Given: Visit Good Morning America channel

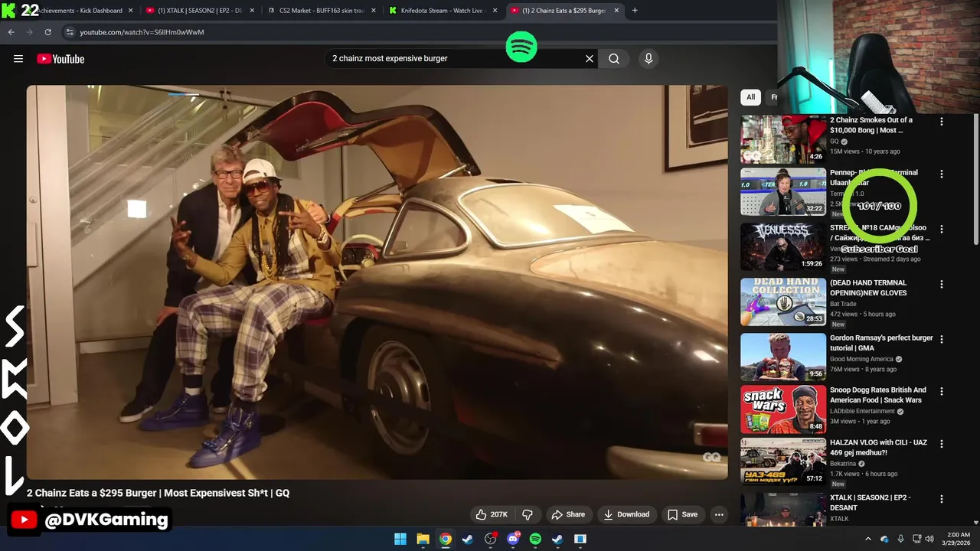Looking at the screenshot, I should pos(861,359).
